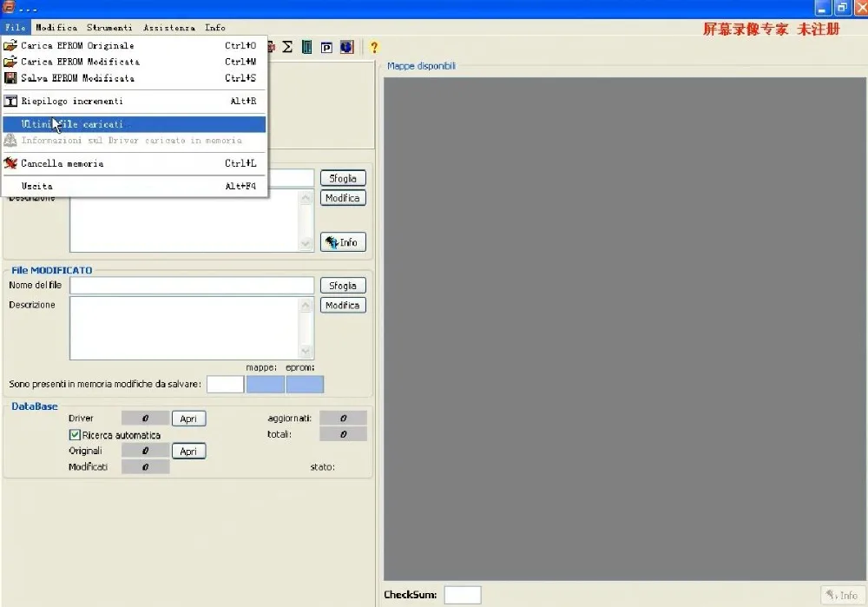This screenshot has height=607, width=868.
Task: Click the green chip toolbar icon
Action: coord(306,47)
